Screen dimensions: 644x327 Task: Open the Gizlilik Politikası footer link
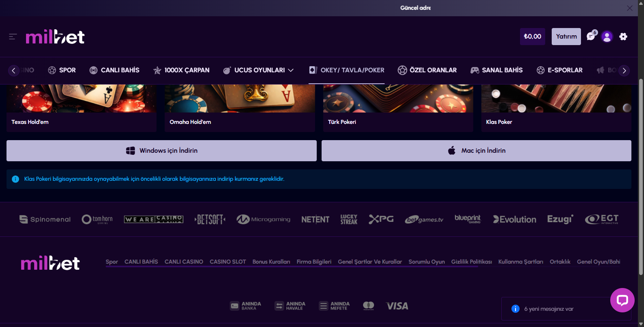click(472, 262)
